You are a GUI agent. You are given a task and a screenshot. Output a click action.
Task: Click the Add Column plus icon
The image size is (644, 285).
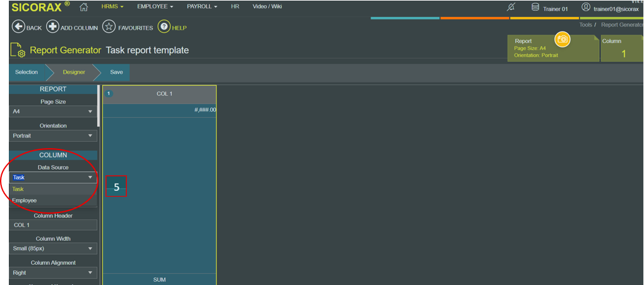tap(52, 27)
